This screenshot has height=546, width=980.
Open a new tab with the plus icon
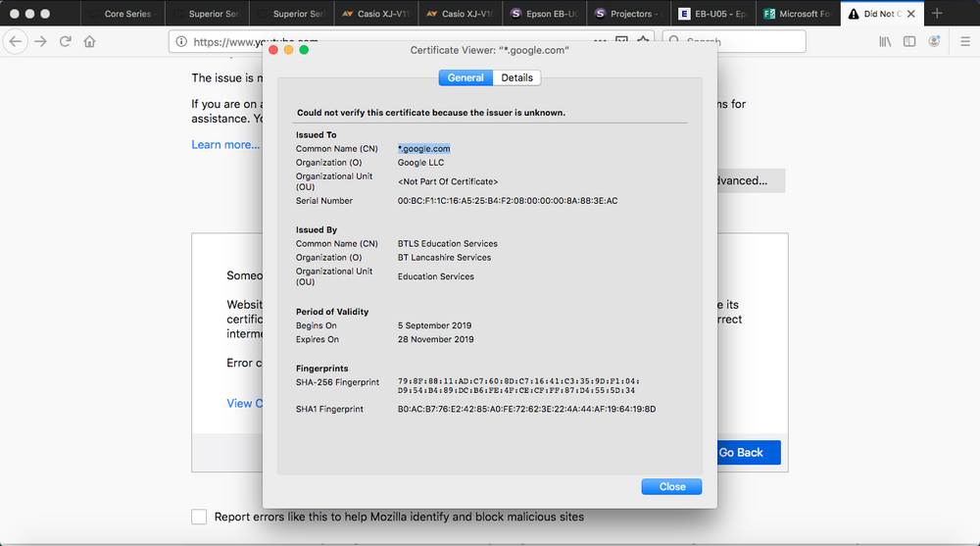pyautogui.click(x=937, y=13)
